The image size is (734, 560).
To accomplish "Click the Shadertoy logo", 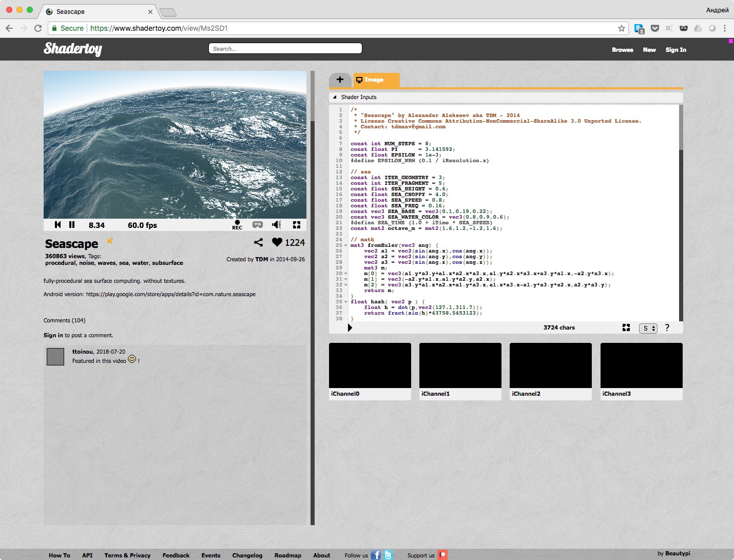I will coord(73,49).
